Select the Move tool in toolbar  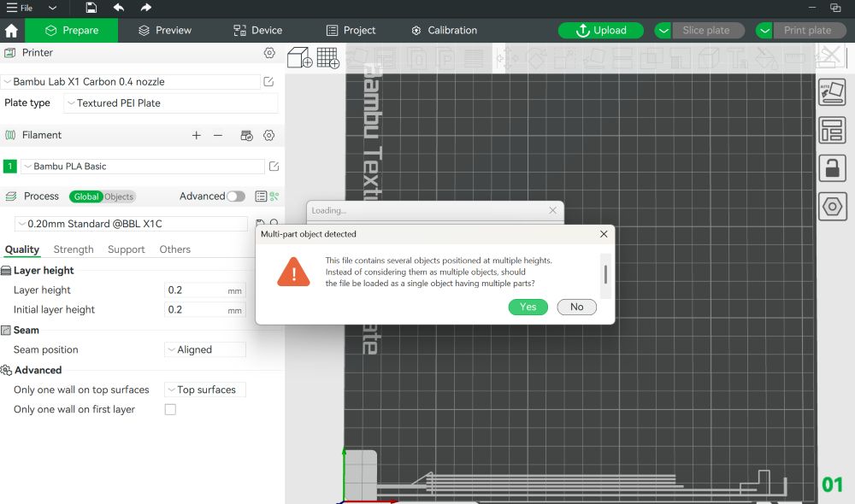pyautogui.click(x=506, y=58)
